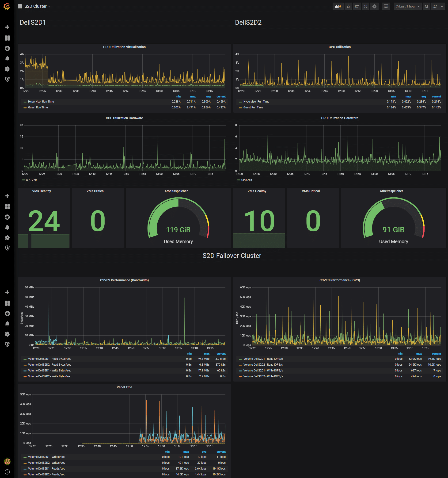Viewport: 448px width, 478px height.
Task: Click the 54.5K iops max value
Action: click(x=415, y=364)
